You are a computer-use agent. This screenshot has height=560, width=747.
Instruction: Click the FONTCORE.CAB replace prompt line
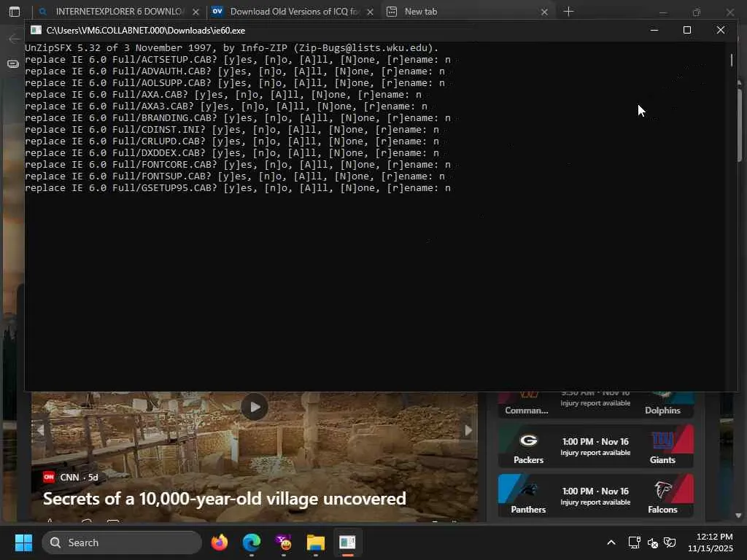238,164
